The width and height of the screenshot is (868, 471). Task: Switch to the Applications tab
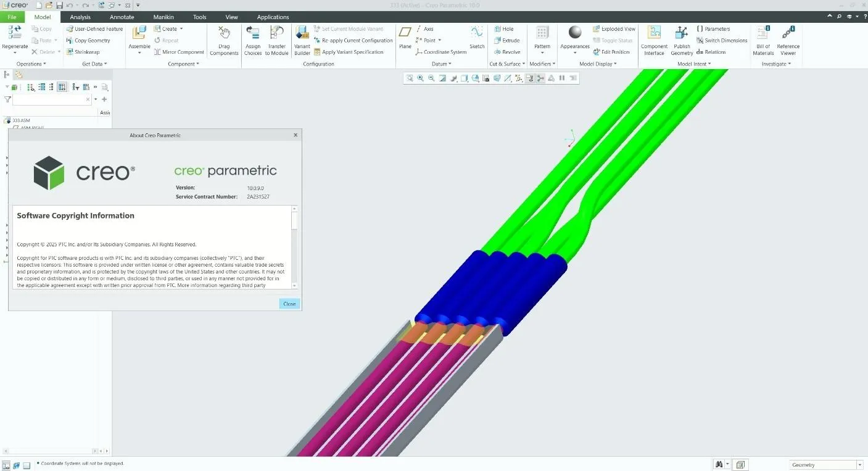pos(273,17)
